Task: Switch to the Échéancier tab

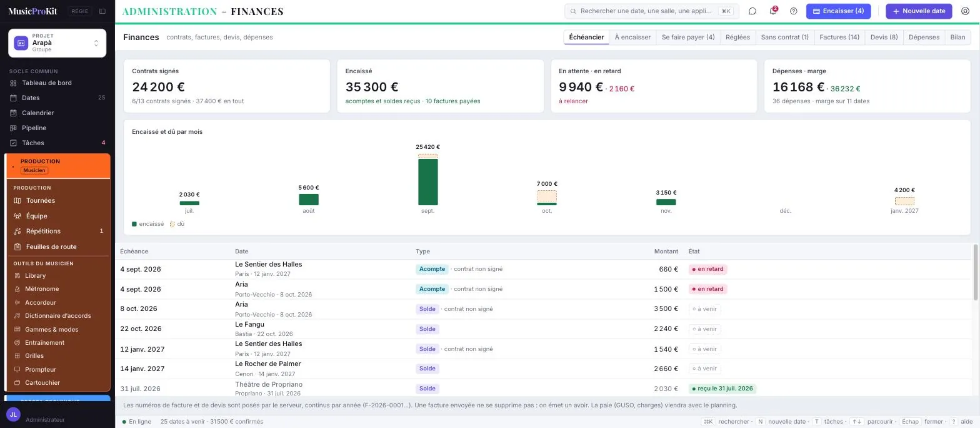Action: coord(586,38)
